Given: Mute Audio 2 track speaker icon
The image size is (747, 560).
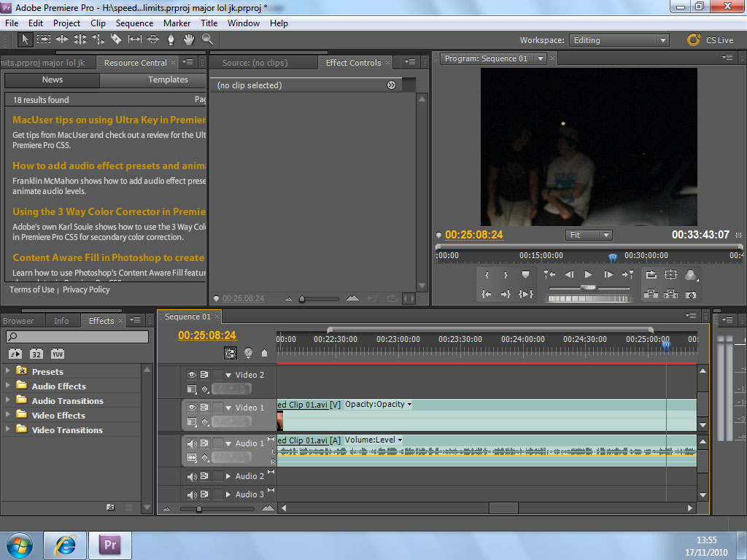Looking at the screenshot, I should tap(192, 476).
